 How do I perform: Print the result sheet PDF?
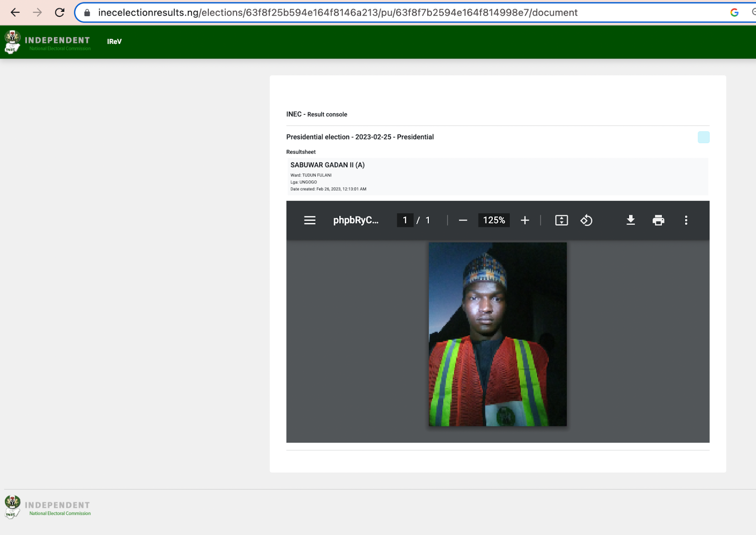[x=658, y=220]
